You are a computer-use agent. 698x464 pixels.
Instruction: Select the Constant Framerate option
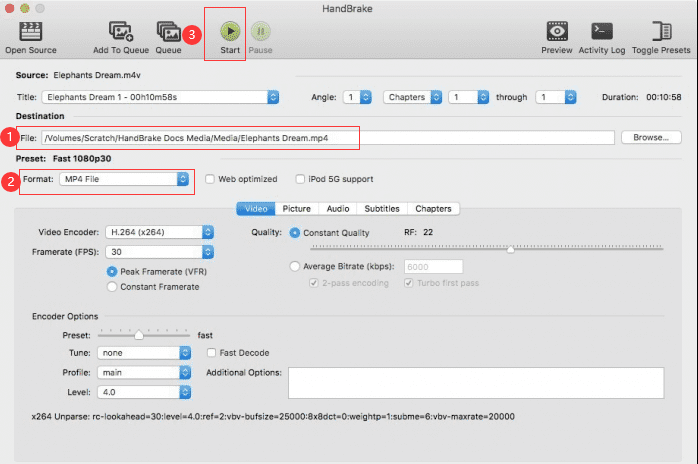[x=112, y=287]
